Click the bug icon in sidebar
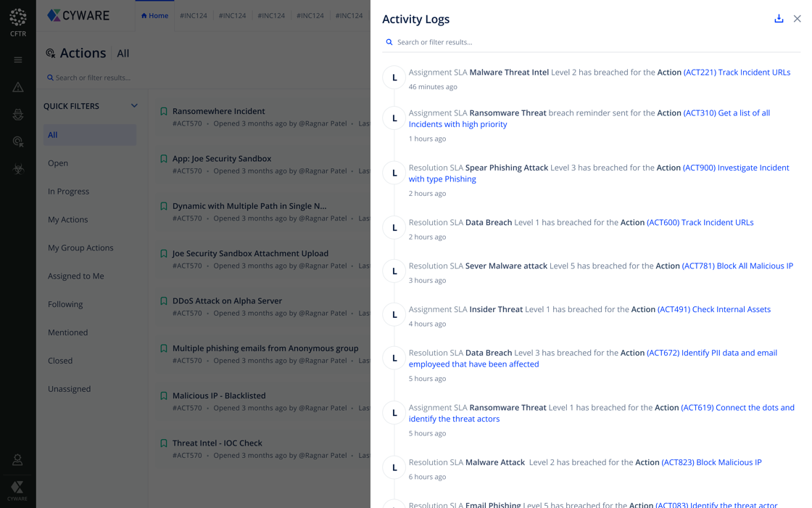Image resolution: width=812 pixels, height=508 pixels. point(18,115)
